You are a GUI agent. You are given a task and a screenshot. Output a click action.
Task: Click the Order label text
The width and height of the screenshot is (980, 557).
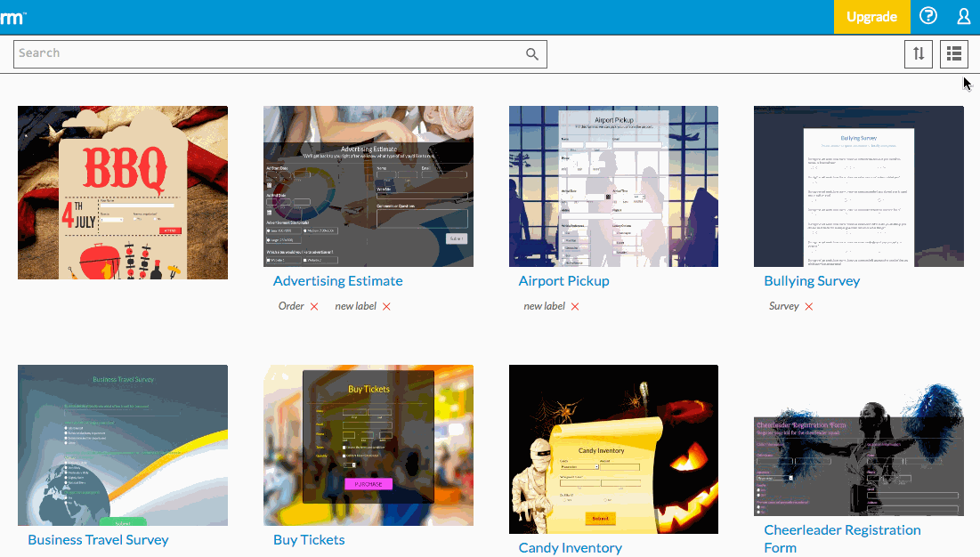pyautogui.click(x=291, y=306)
